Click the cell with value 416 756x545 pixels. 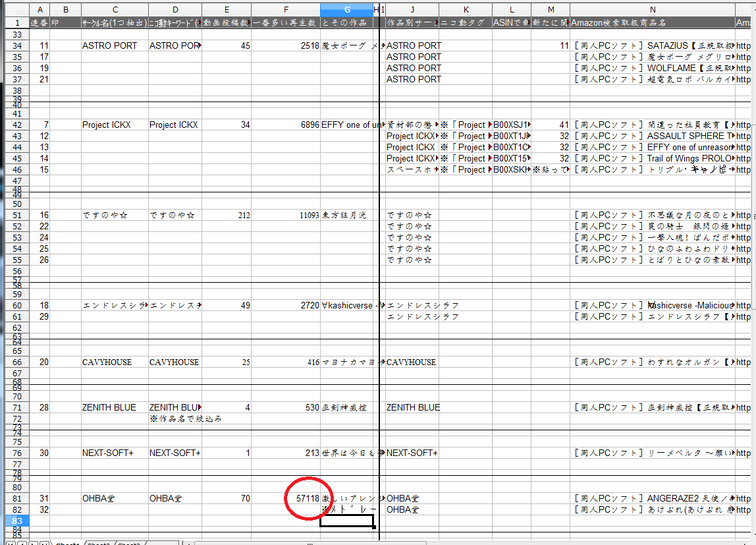click(x=286, y=362)
